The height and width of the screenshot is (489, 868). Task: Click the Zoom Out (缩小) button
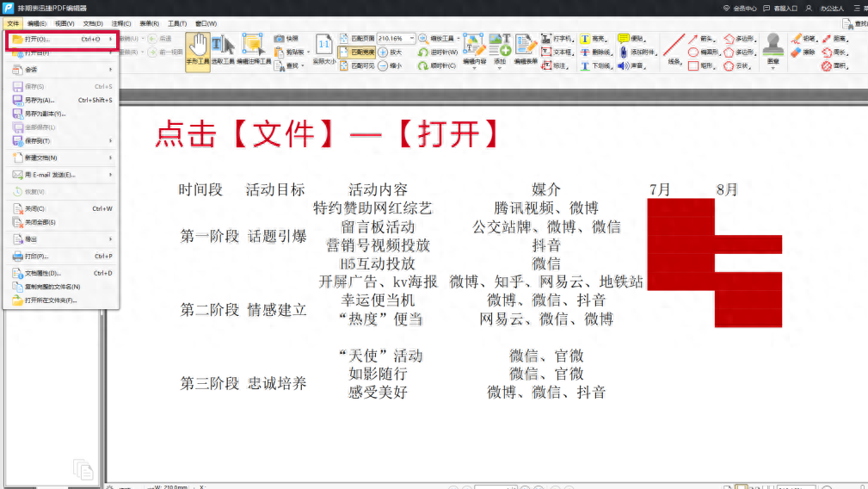(x=390, y=65)
